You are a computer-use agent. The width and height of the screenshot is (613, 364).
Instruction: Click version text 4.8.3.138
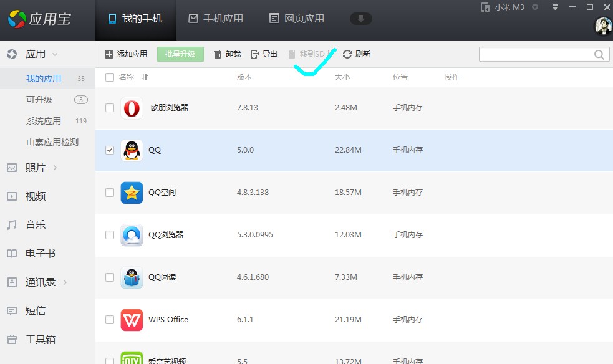click(253, 193)
